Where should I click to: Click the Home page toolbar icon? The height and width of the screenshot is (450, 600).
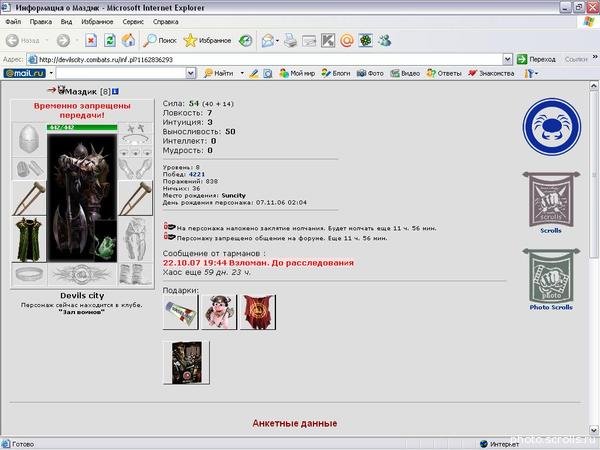tap(128, 41)
